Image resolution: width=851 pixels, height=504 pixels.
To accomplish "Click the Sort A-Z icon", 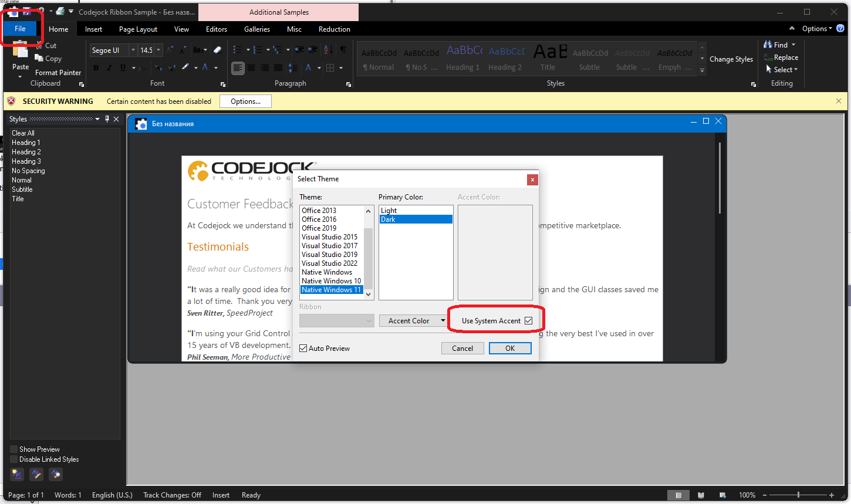I will pyautogui.click(x=328, y=50).
